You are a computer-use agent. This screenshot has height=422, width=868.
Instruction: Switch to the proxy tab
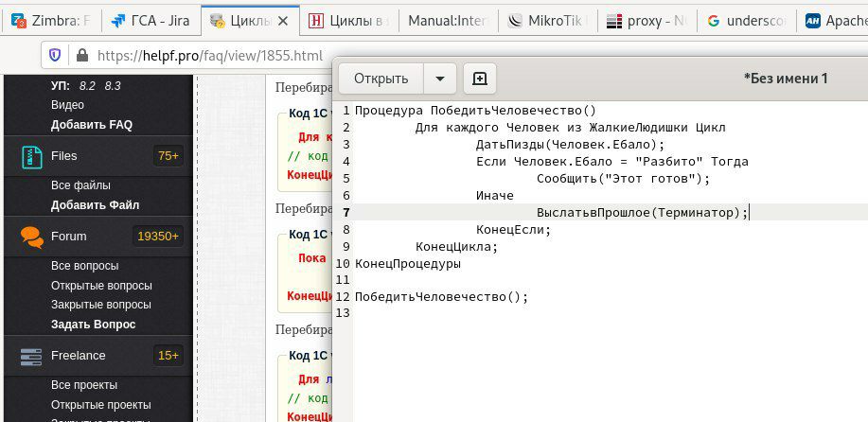(x=647, y=21)
